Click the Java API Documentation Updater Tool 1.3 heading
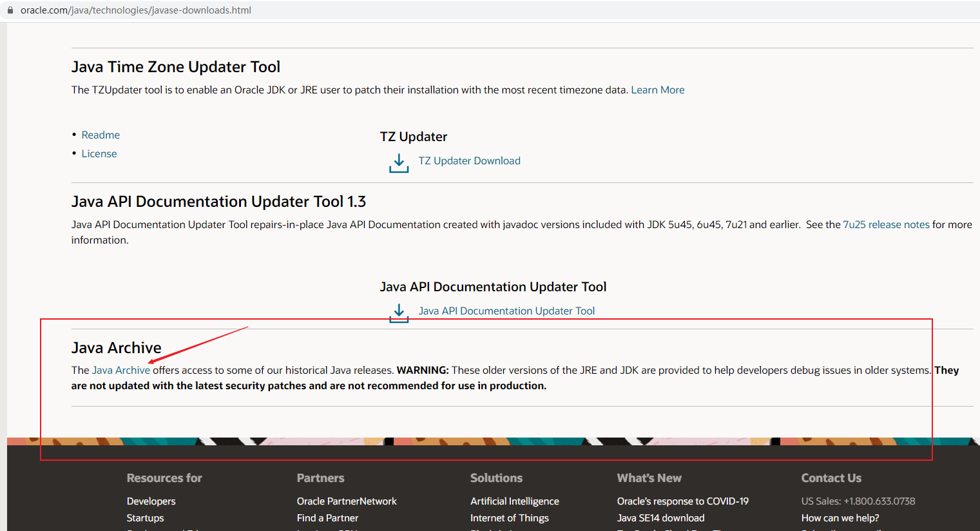Screen dimensions: 980x531 tap(218, 202)
